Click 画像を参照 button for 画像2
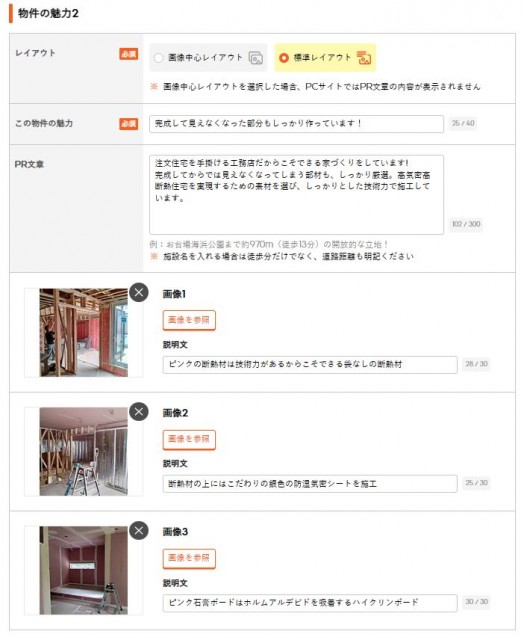 coord(189,439)
